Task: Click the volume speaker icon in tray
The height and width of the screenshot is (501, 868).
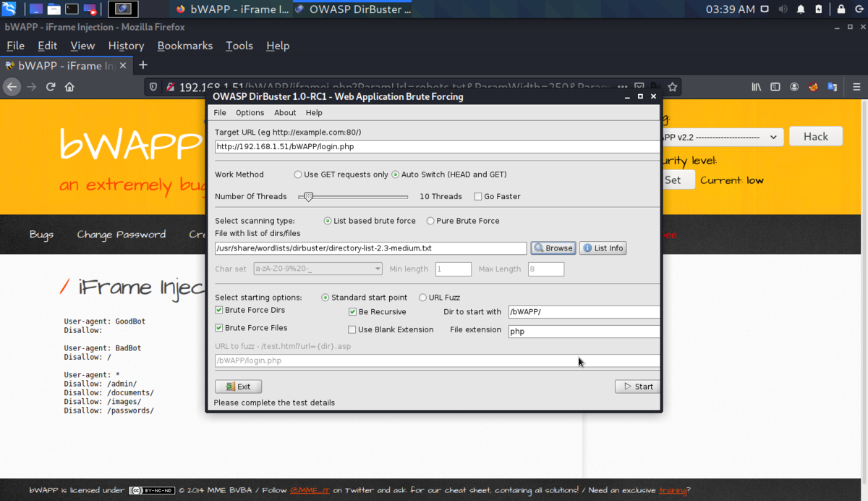Action: [783, 9]
